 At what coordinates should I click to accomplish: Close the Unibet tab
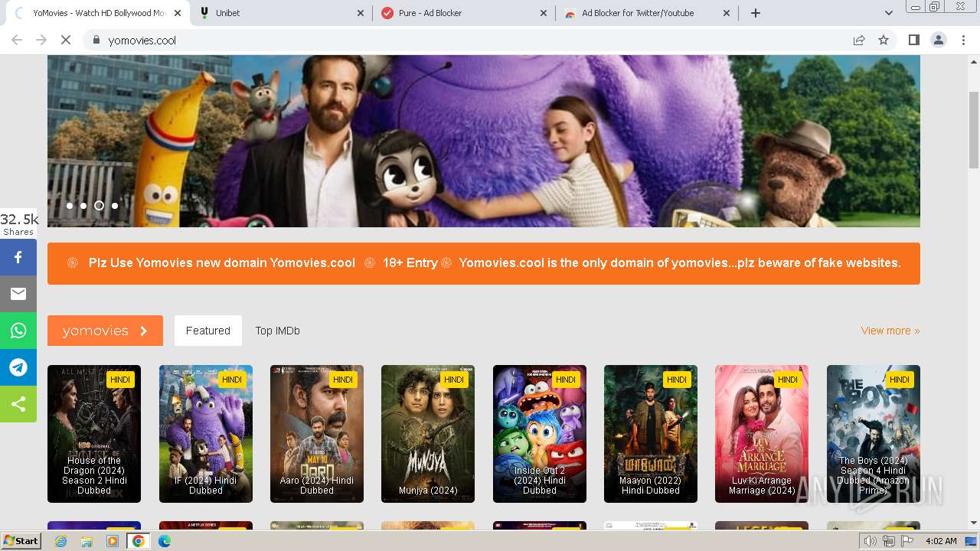361,13
